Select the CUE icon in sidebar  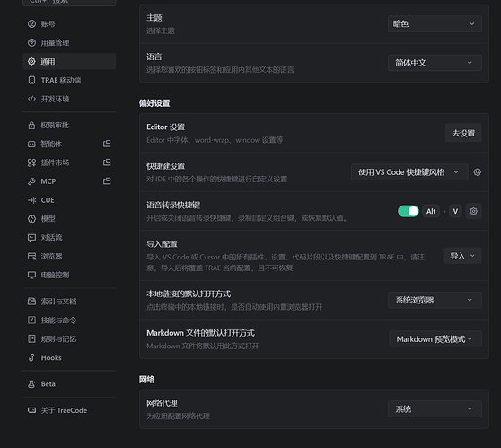31,200
